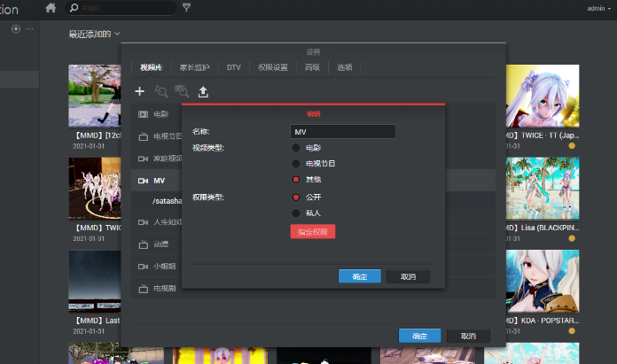
Task: Go to the Video Station home icon
Action: [x=51, y=8]
